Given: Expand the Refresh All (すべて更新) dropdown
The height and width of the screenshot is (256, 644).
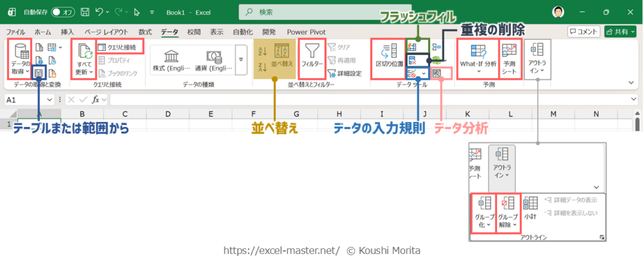Looking at the screenshot, I should pyautogui.click(x=84, y=59).
